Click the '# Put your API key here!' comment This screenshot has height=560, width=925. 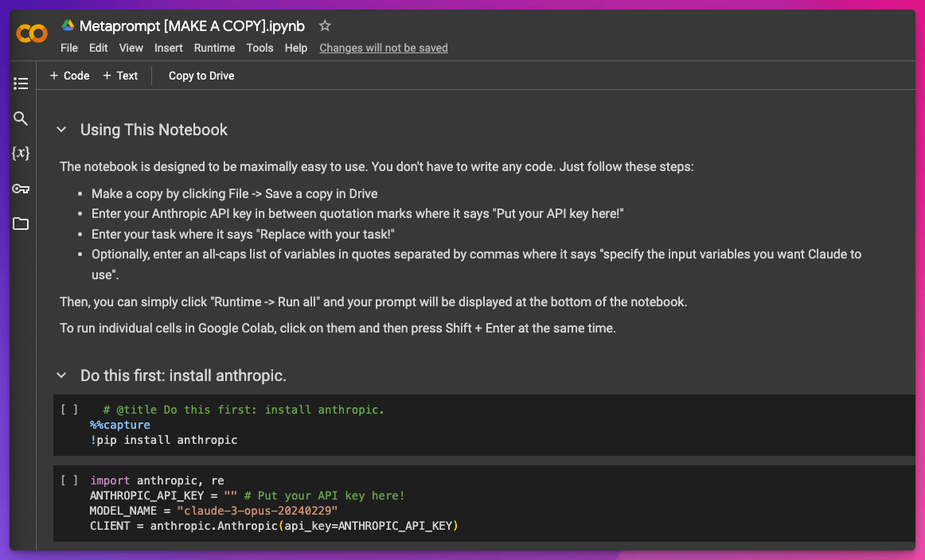click(325, 495)
